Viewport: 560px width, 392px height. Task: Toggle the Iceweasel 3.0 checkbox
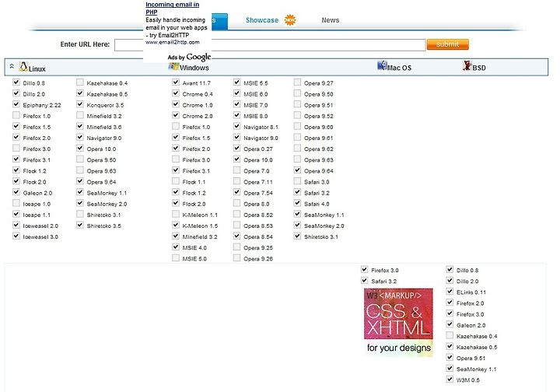(x=16, y=236)
